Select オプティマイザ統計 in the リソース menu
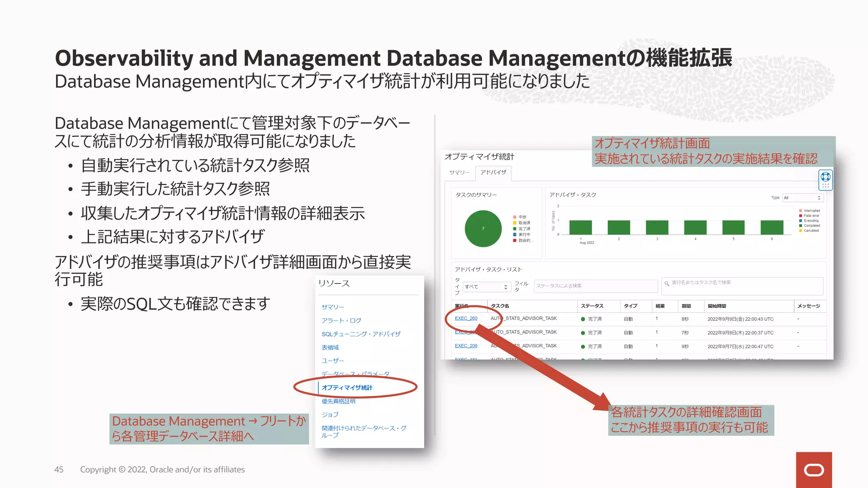The width and height of the screenshot is (868, 488). coord(347,387)
